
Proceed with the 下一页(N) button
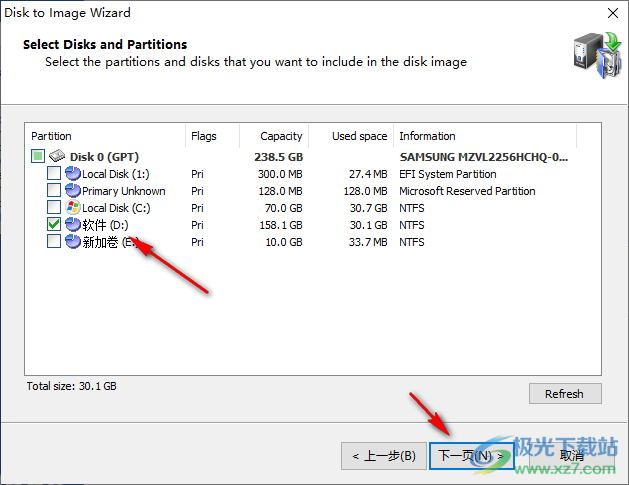pyautogui.click(x=472, y=456)
